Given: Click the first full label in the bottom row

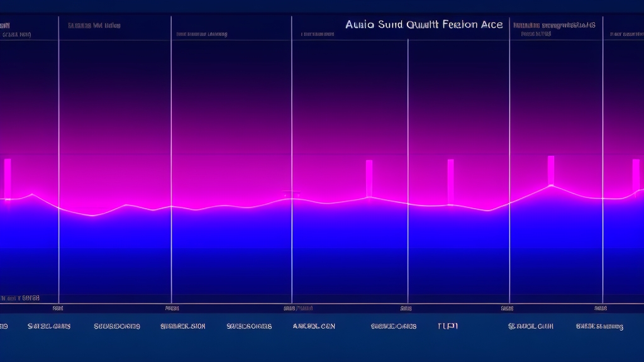Looking at the screenshot, I should click(49, 326).
